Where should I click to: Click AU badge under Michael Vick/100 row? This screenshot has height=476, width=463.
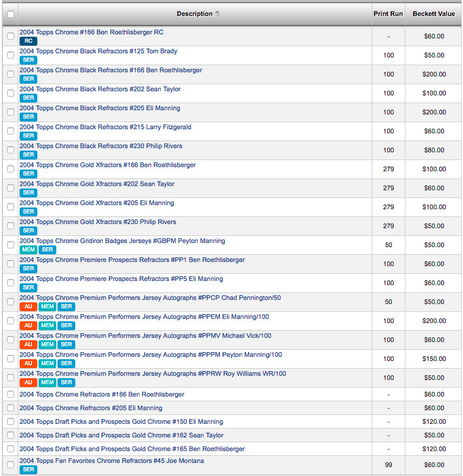[28, 344]
